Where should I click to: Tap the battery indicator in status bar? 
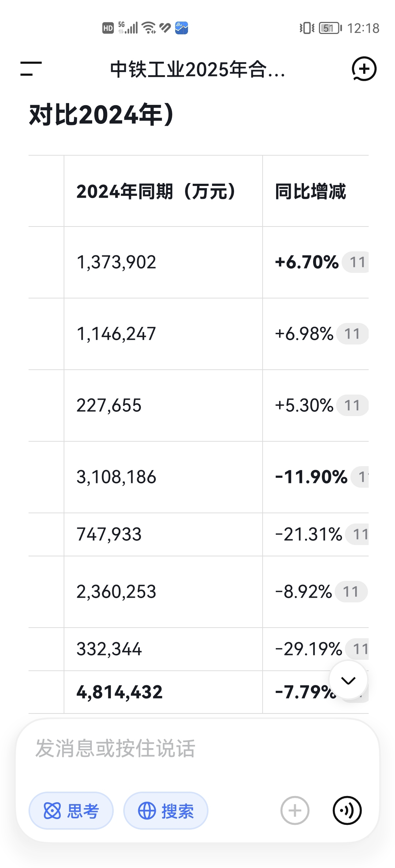tap(330, 28)
